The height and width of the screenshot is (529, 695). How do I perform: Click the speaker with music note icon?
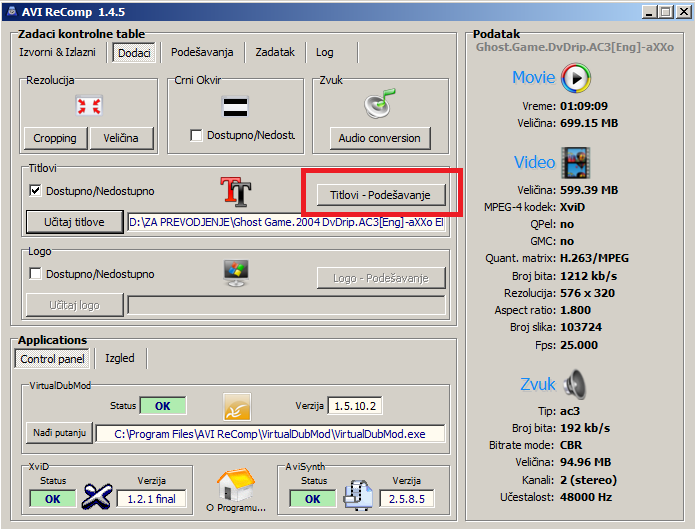(380, 103)
